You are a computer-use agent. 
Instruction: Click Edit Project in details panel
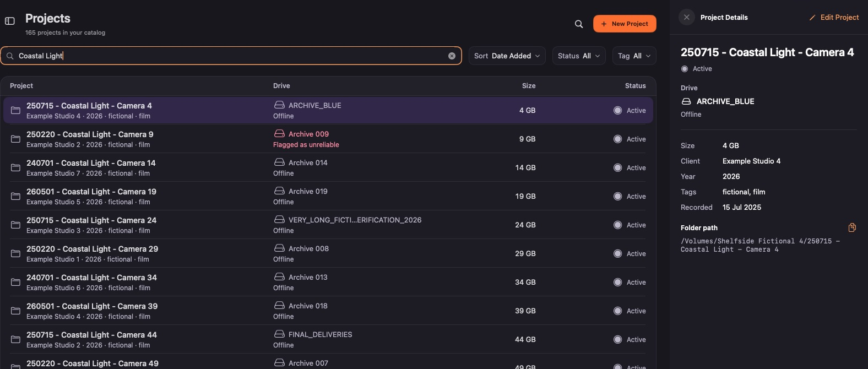[834, 18]
